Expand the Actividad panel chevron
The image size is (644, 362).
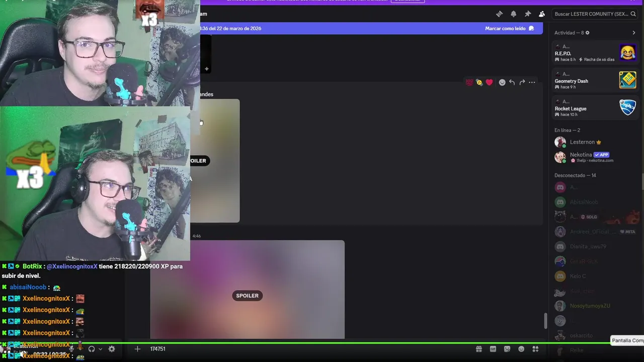point(633,33)
